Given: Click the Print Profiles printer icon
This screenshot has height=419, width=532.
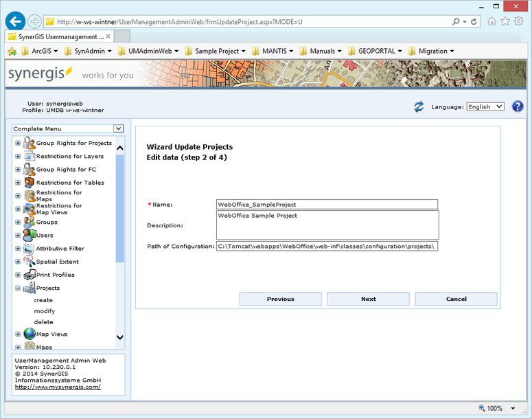Looking at the screenshot, I should tap(30, 275).
